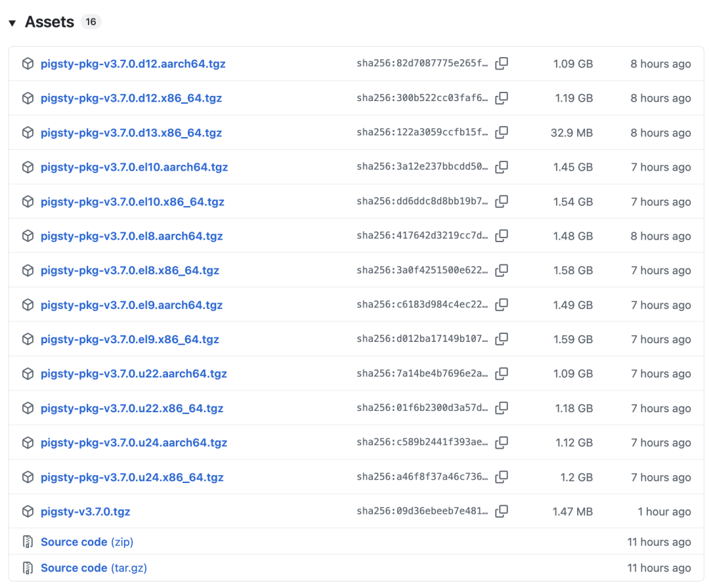Download Source code (tar.gz)
This screenshot has width=709, height=588.
94,568
